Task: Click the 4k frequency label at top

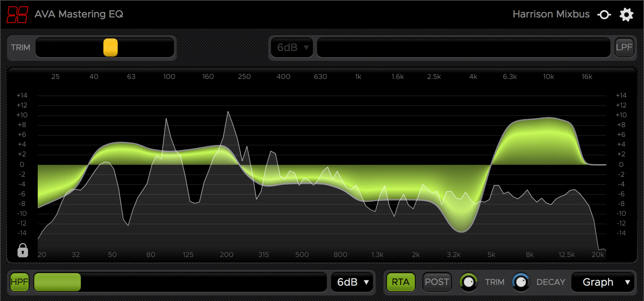Action: click(x=473, y=76)
